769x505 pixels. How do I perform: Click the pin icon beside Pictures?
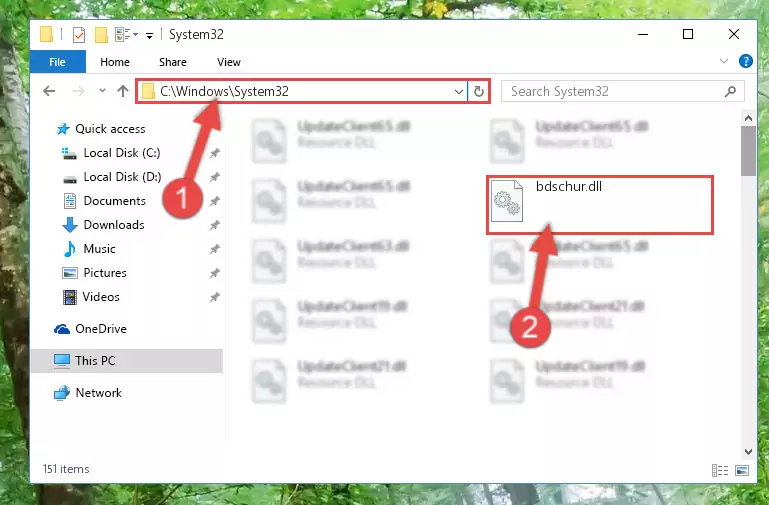[214, 274]
